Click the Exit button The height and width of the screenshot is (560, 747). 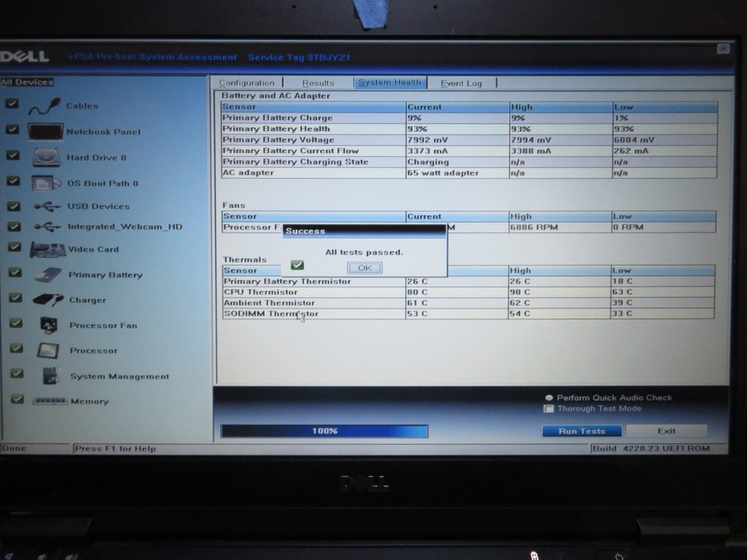click(x=667, y=431)
